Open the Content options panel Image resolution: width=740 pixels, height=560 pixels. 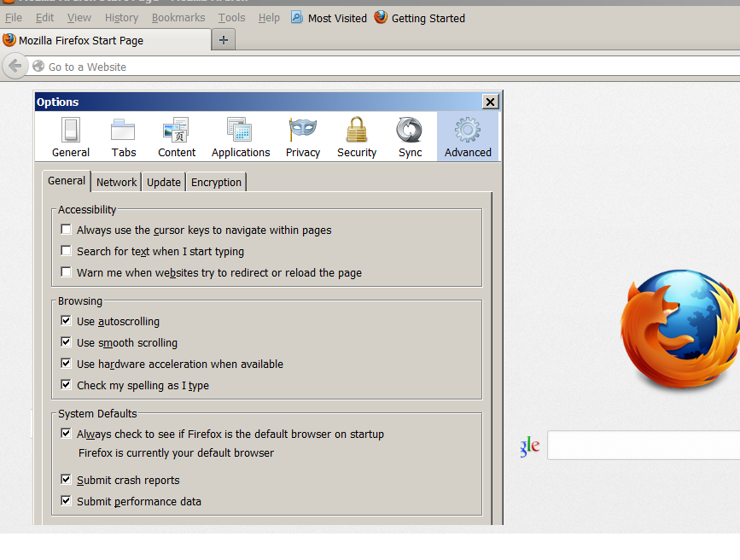[x=177, y=137]
